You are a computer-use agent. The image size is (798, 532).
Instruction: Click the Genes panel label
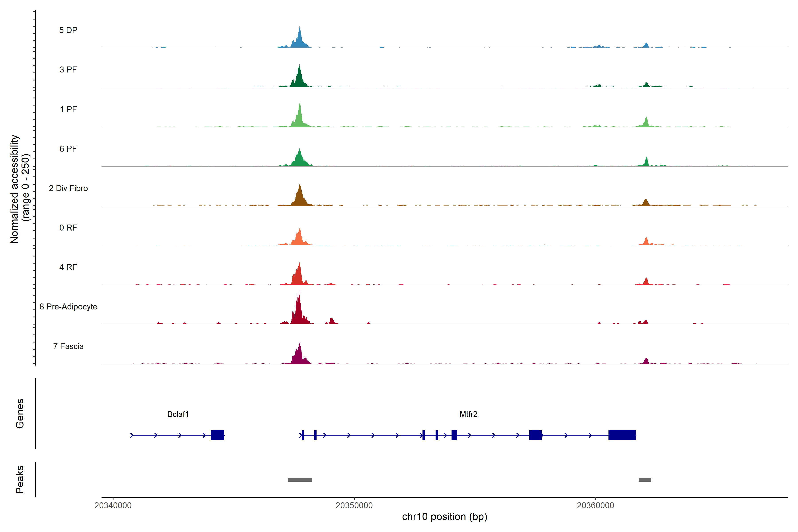click(20, 414)
